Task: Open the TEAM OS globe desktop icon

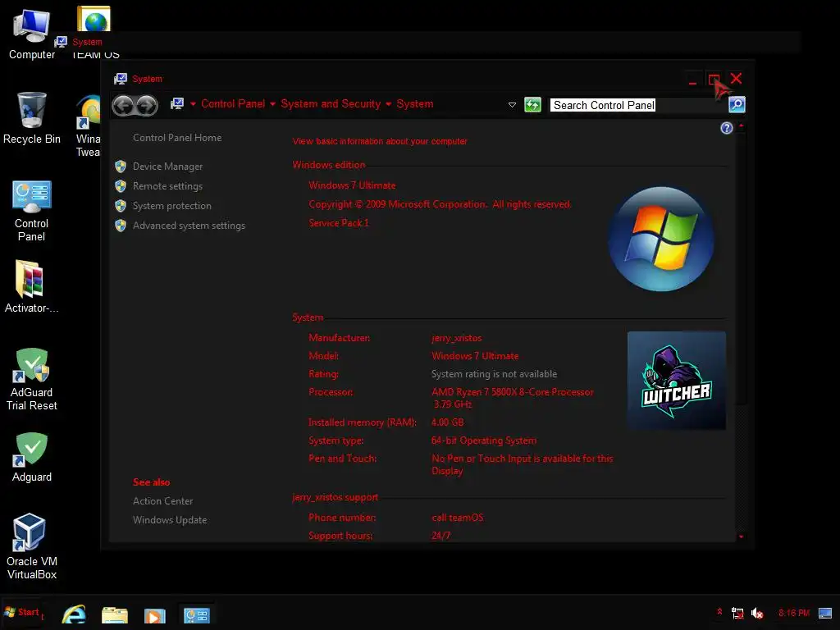Action: pos(94,19)
